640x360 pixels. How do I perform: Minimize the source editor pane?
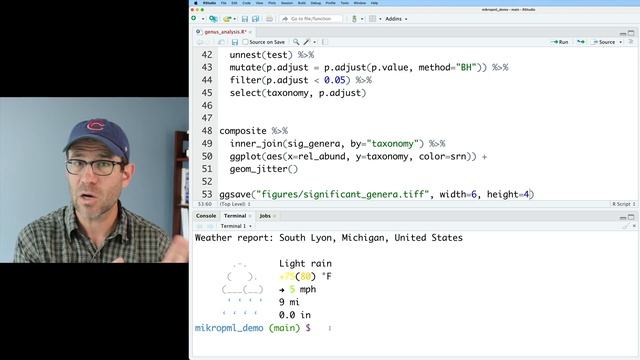pyautogui.click(x=623, y=33)
